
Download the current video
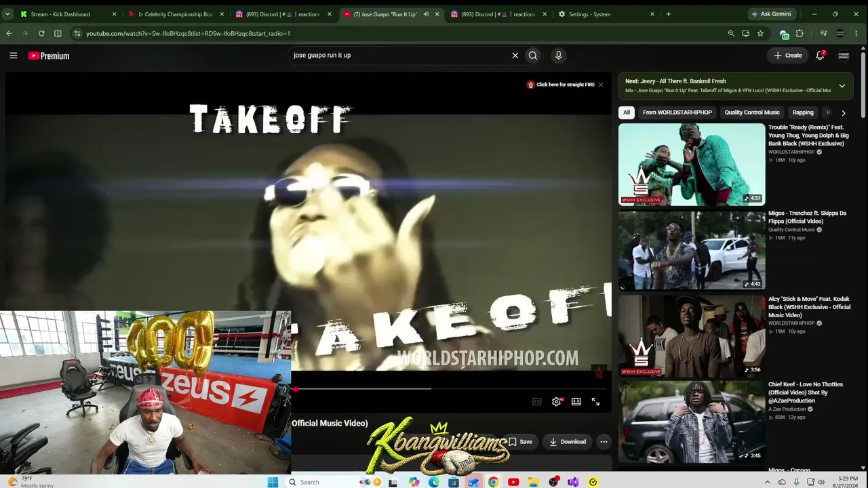point(568,442)
